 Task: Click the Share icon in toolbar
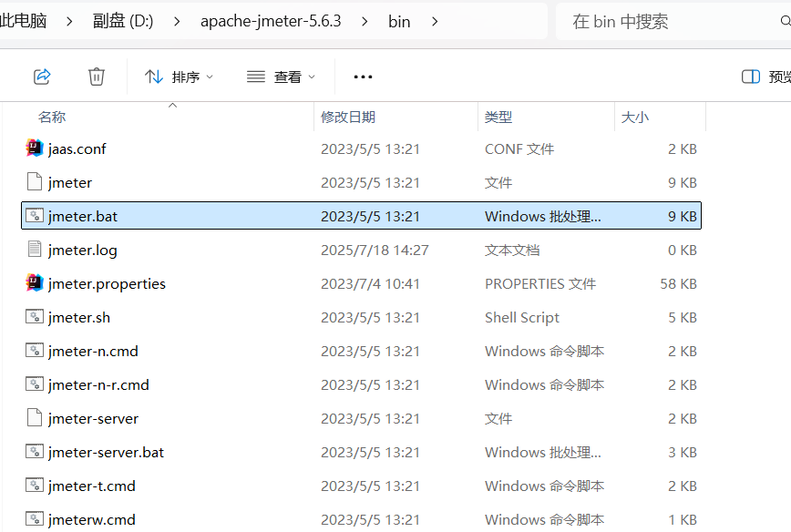tap(42, 77)
